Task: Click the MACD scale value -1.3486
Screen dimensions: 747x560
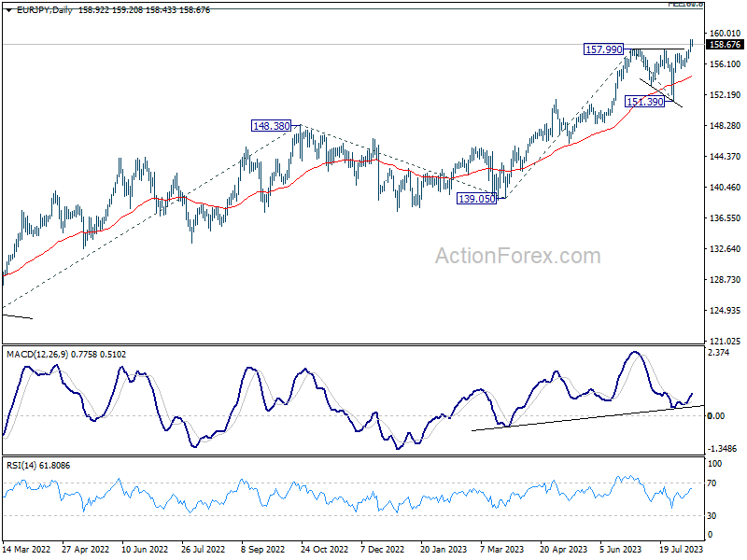Action: point(722,449)
